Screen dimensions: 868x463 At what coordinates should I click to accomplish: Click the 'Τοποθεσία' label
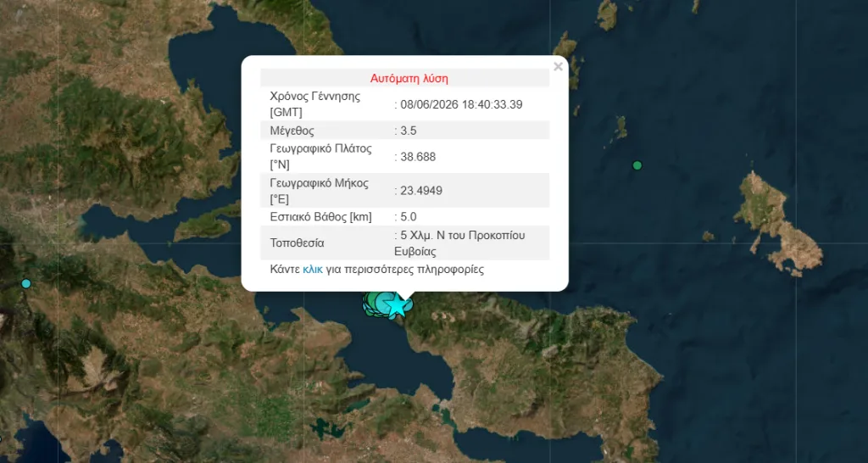tap(298, 243)
